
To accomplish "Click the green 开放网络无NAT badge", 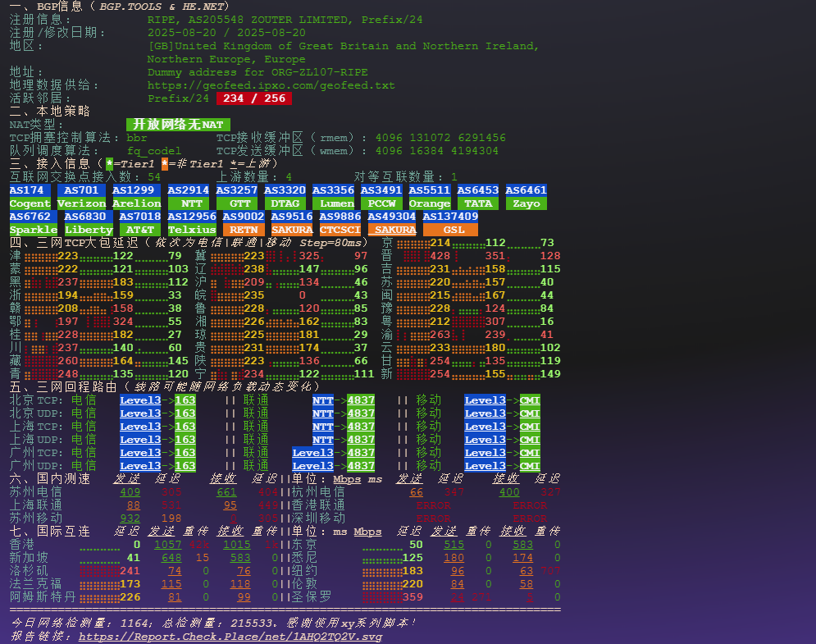I will point(178,124).
